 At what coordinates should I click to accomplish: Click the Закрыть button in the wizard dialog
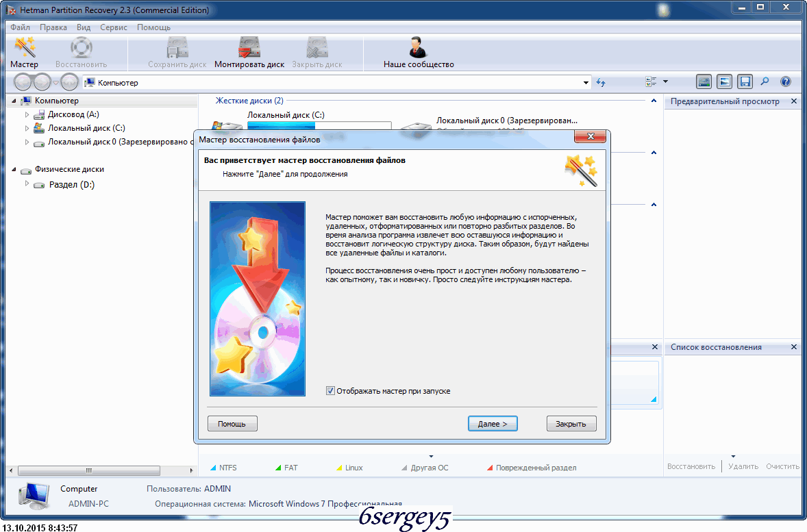(x=571, y=423)
